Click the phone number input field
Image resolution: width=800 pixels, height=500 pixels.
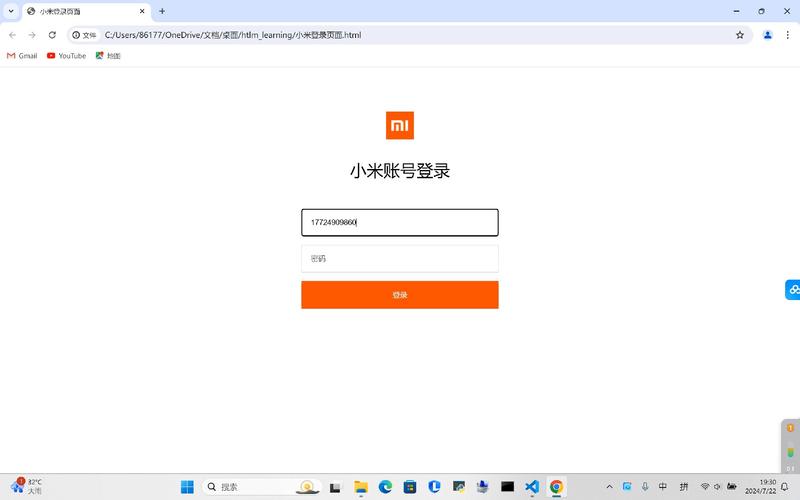coord(399,222)
